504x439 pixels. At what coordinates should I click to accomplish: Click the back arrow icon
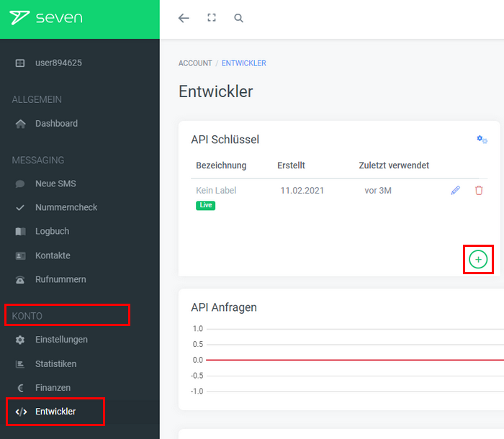click(x=184, y=19)
